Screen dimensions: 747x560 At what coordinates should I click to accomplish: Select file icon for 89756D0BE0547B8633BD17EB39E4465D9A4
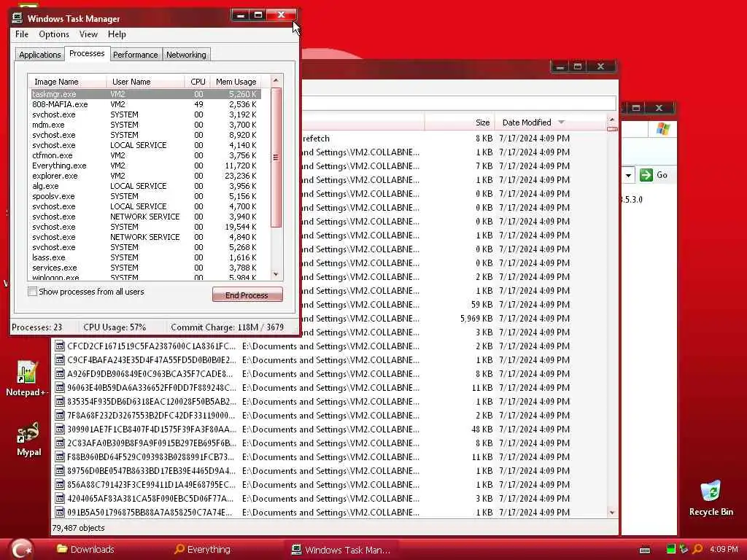(60, 470)
